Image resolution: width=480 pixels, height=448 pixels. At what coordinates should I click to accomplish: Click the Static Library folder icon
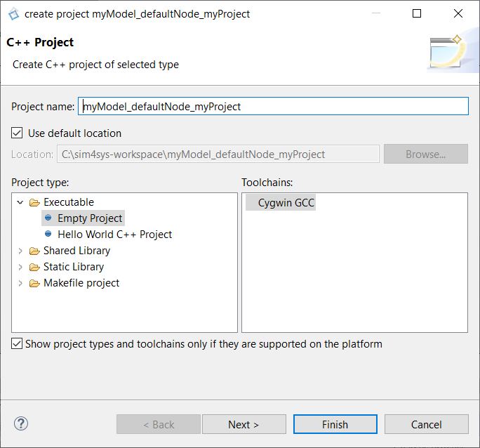34,268
